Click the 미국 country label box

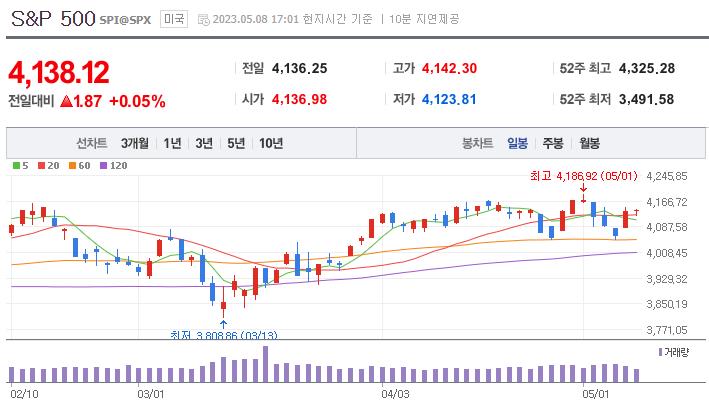pos(174,19)
